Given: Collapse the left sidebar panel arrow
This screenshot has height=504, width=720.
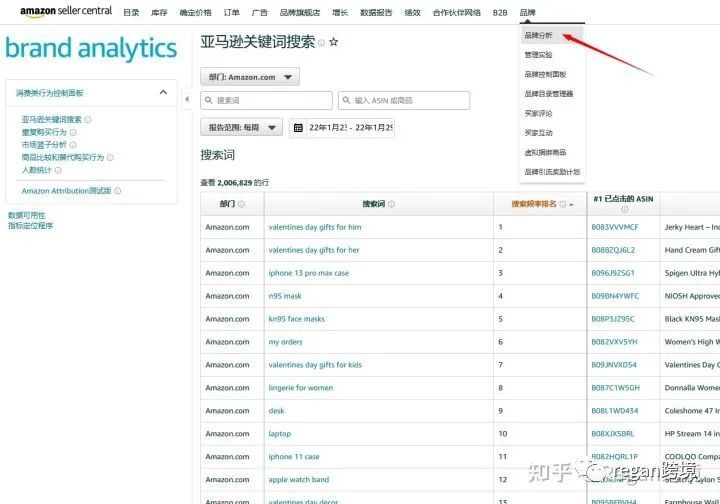Looking at the screenshot, I should click(187, 99).
